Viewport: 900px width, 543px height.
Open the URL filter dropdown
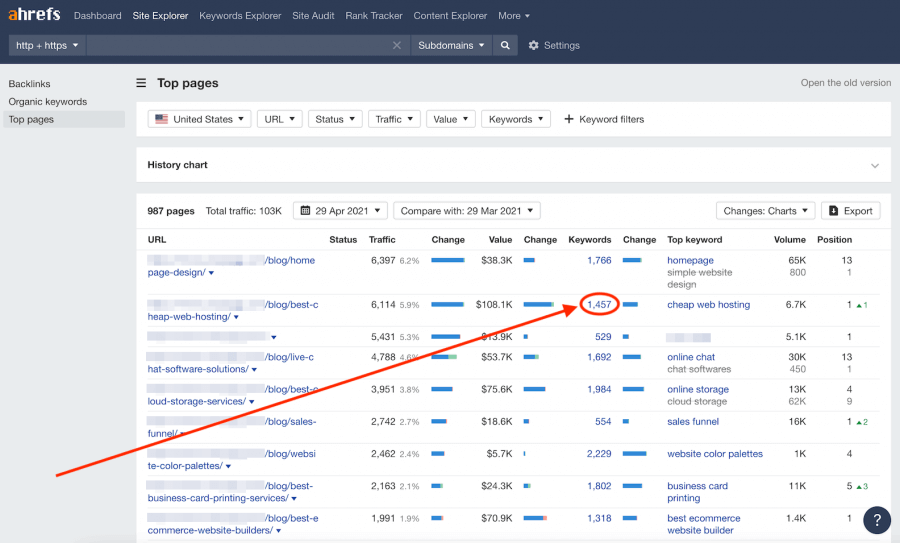[280, 119]
